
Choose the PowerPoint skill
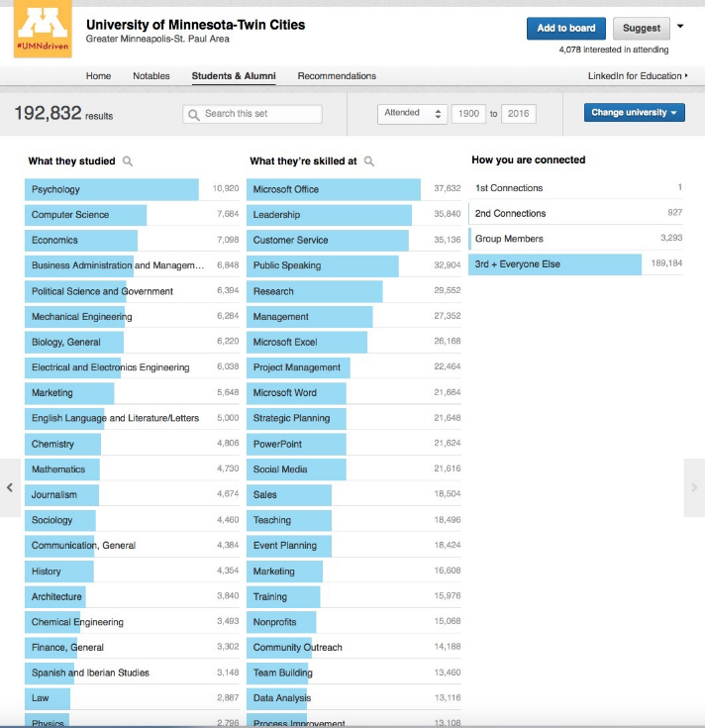point(353,444)
